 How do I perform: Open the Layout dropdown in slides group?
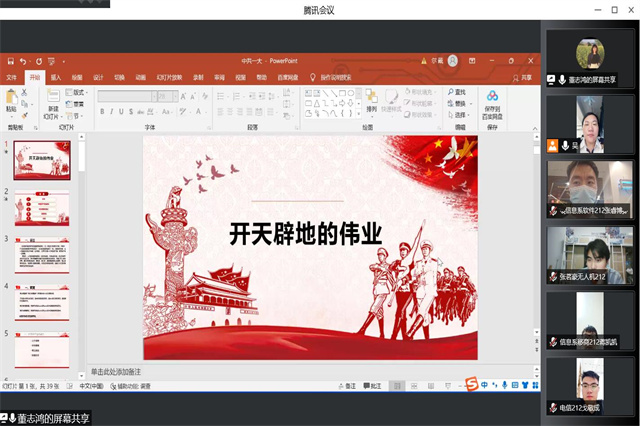[77, 92]
